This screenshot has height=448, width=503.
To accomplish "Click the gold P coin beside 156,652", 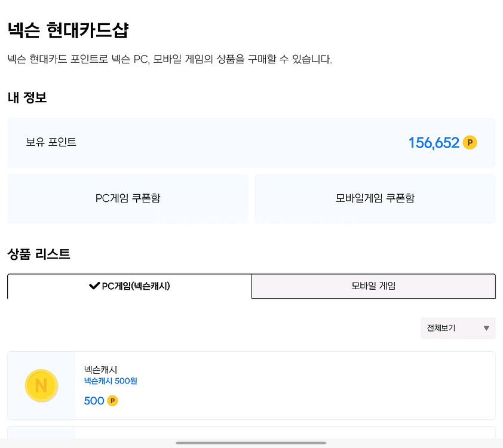I will coord(470,143).
